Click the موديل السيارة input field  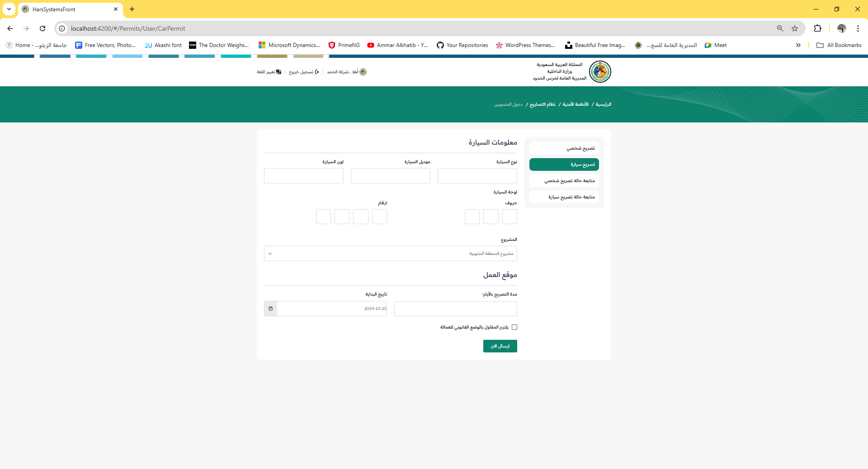391,176
